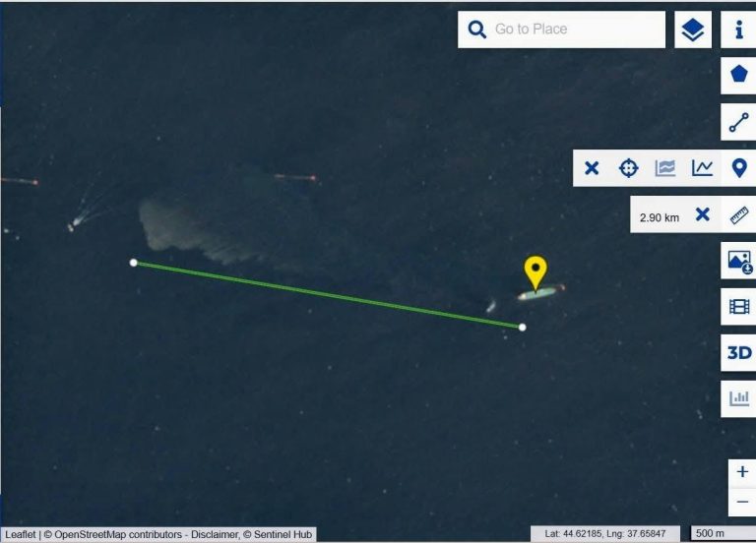This screenshot has height=543, width=756.
Task: Click the yellow map pin marker
Action: (x=535, y=271)
